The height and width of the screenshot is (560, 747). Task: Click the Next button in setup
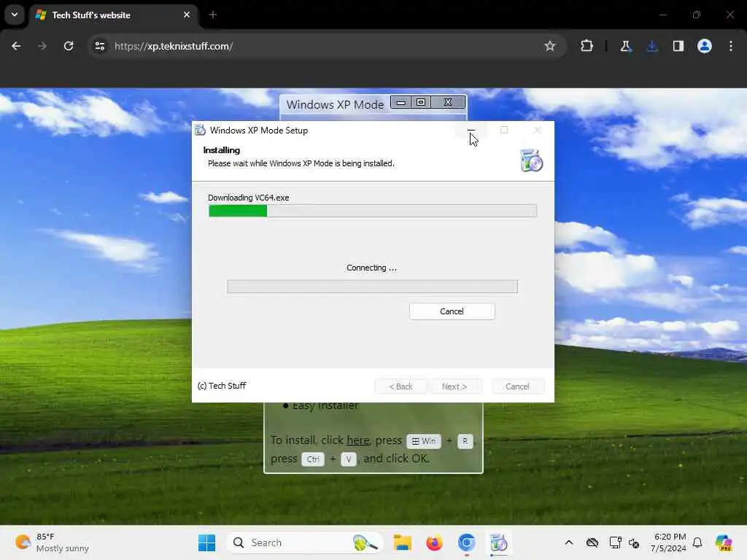(x=454, y=386)
